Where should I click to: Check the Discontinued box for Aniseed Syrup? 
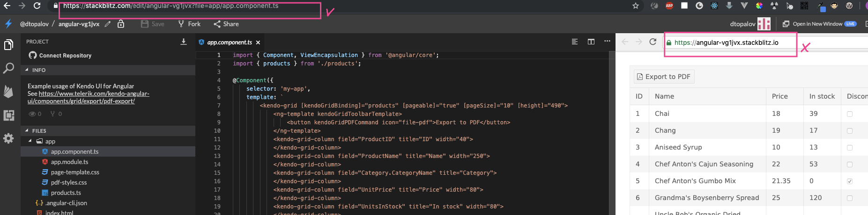pyautogui.click(x=850, y=148)
